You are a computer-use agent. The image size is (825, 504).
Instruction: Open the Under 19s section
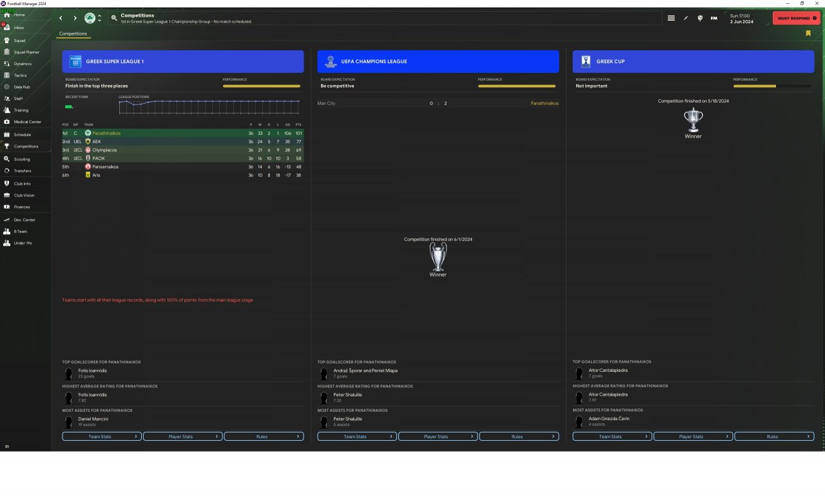(26, 243)
